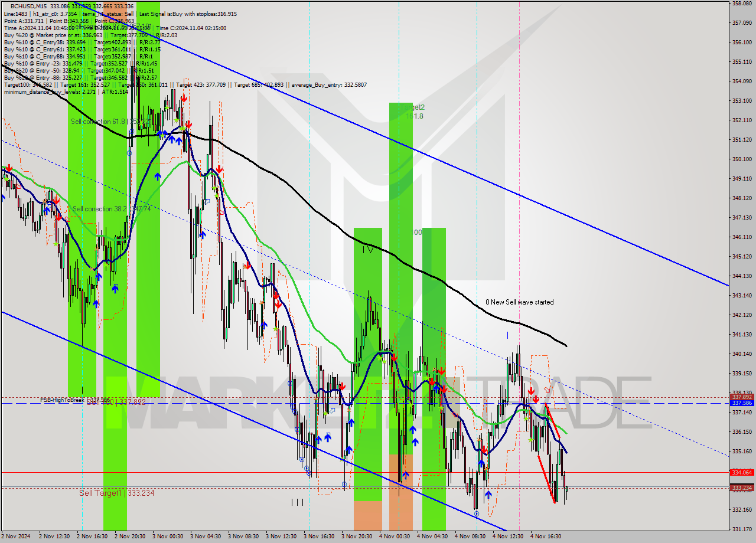
Task: Click the 356.100 price axis label
Action: (x=742, y=42)
